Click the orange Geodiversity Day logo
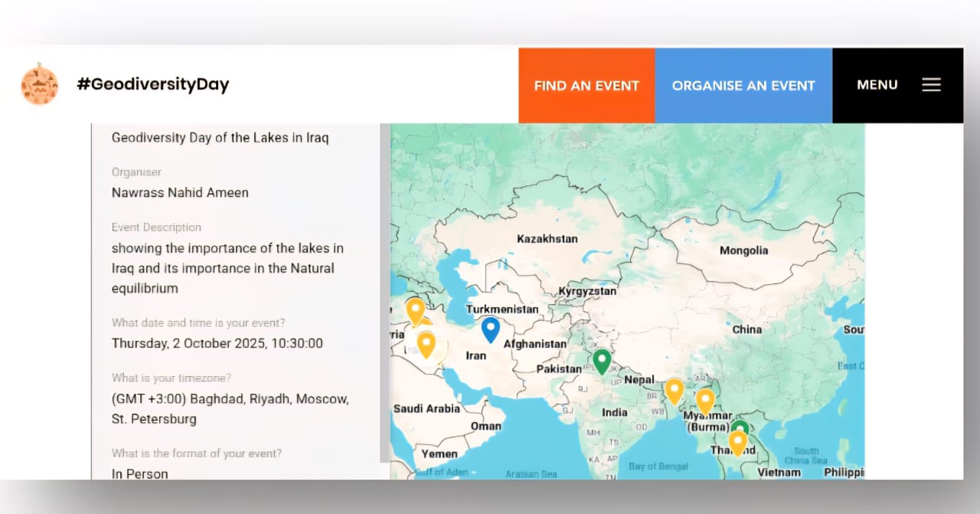This screenshot has width=980, height=514. 39,85
